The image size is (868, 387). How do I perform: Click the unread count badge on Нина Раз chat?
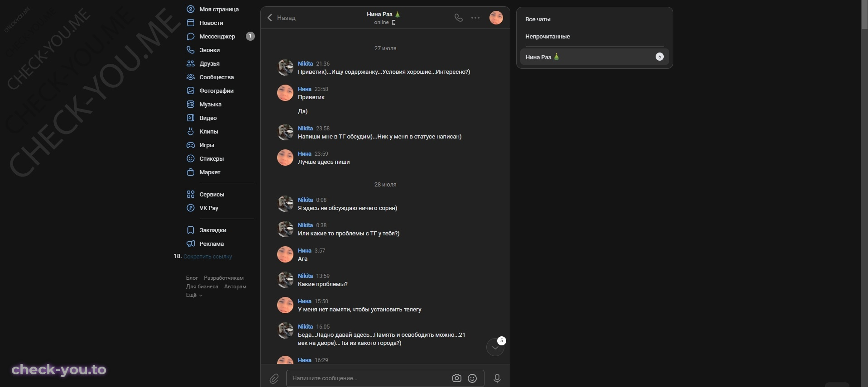click(660, 57)
